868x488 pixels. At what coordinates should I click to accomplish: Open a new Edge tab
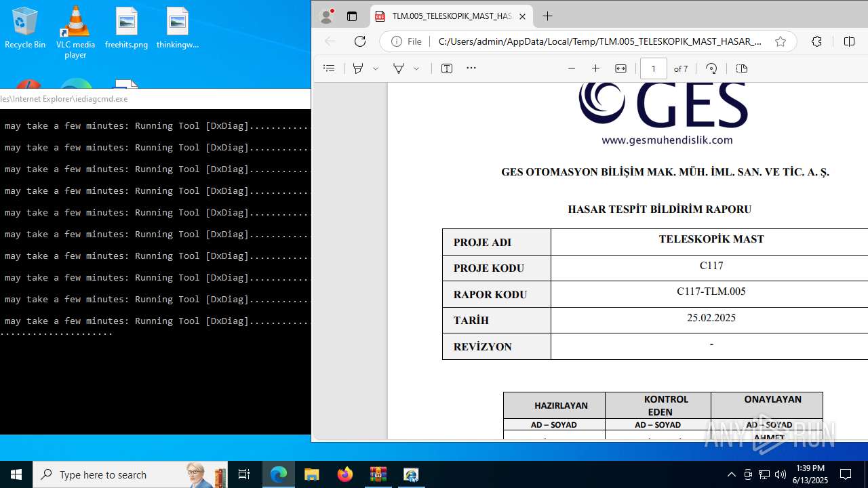[548, 16]
